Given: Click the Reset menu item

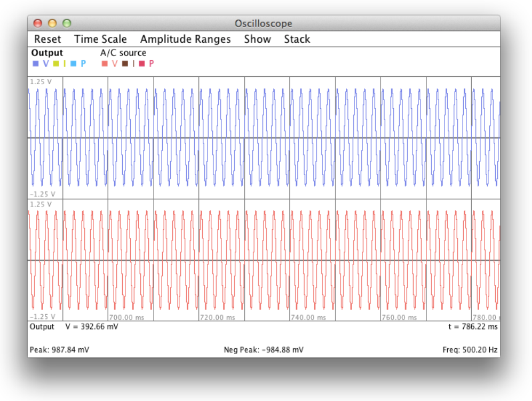Looking at the screenshot, I should [x=47, y=39].
